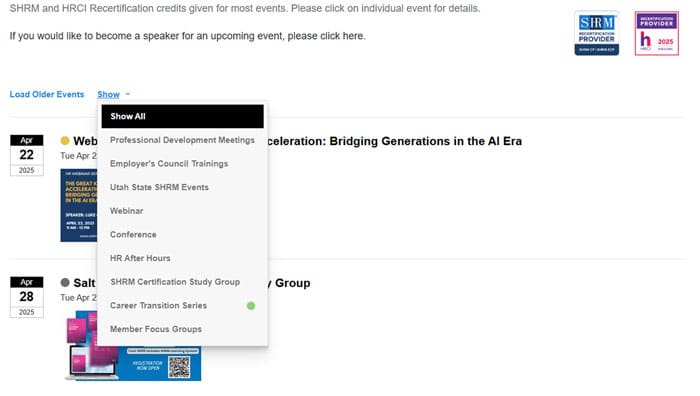700x396 pixels.
Task: Click the green dot next to Career Transition Series
Action: (x=251, y=306)
